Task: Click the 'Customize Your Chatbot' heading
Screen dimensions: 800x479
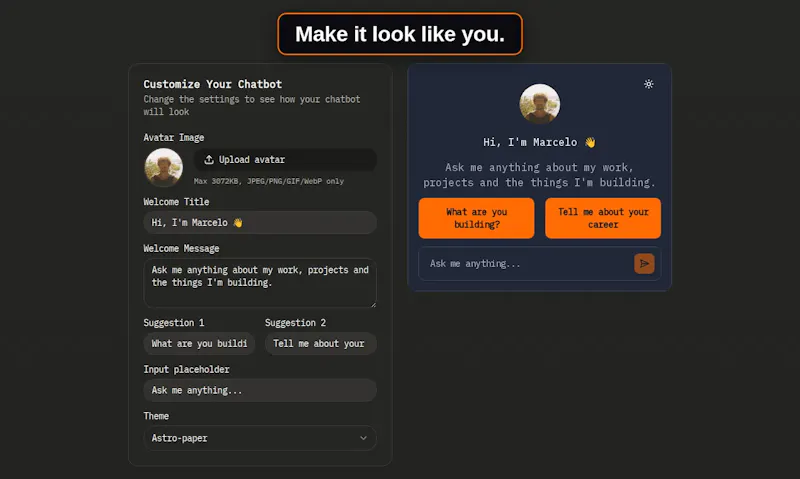Action: pos(213,84)
